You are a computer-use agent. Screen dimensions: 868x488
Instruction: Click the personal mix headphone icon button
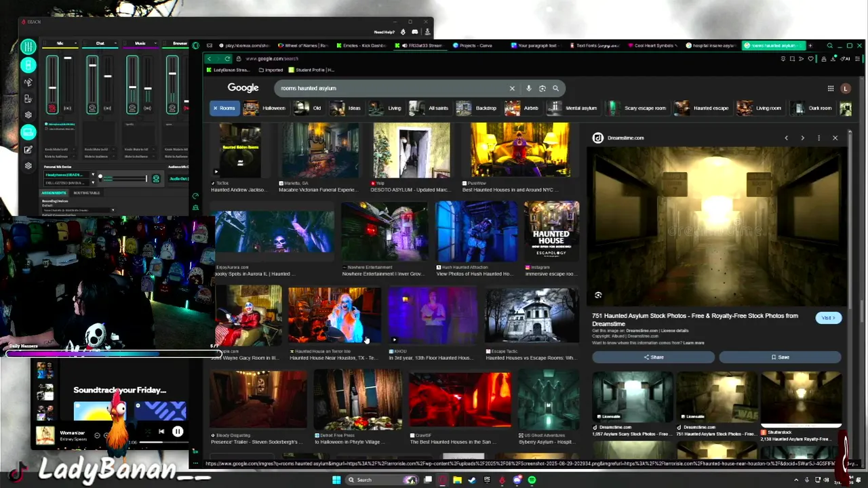(x=156, y=178)
